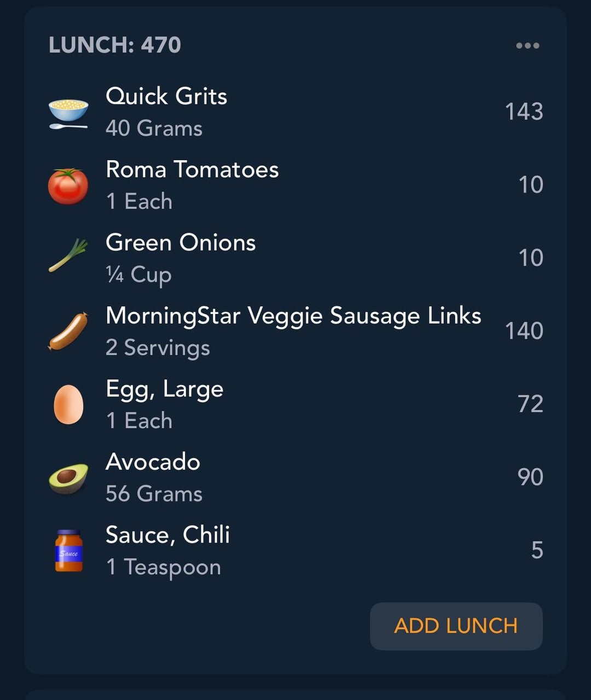Tap the halved avocado icon
This screenshot has width=591, height=700.
68,478
